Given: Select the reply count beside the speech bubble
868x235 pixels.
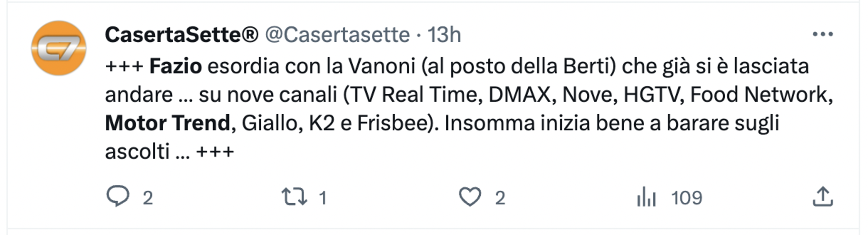Looking at the screenshot, I should [x=148, y=198].
